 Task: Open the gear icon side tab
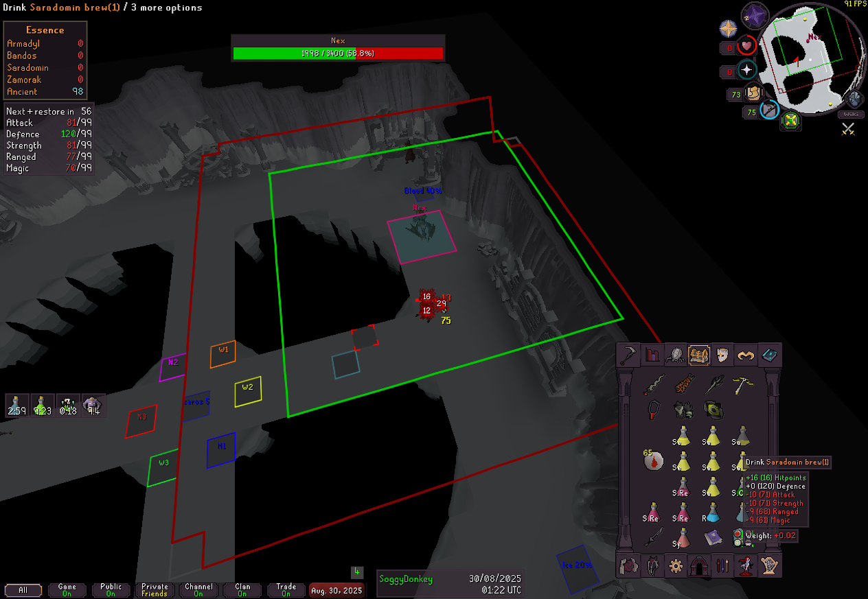coord(676,566)
